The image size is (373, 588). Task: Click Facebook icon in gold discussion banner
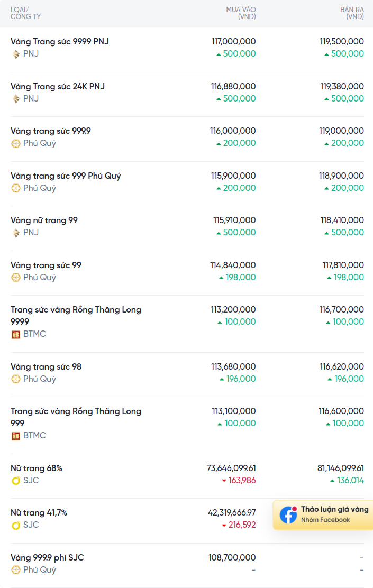tap(288, 514)
